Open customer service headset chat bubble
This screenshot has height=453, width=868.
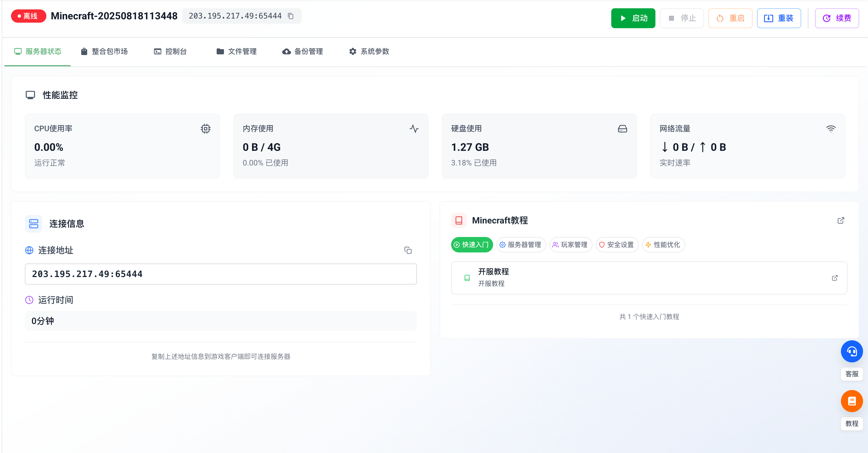coord(851,352)
